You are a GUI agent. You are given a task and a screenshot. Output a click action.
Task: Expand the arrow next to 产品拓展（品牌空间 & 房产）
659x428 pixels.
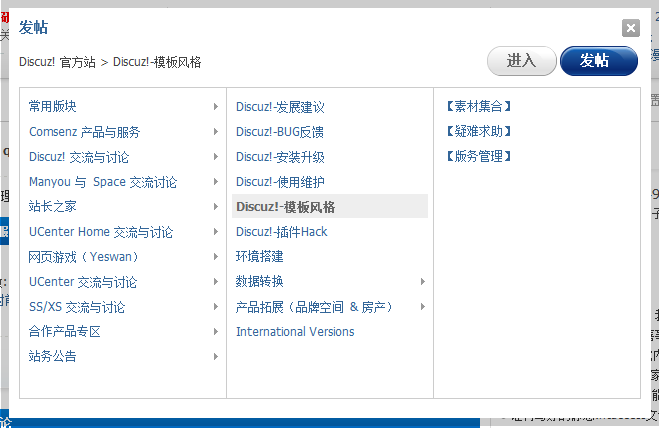423,306
